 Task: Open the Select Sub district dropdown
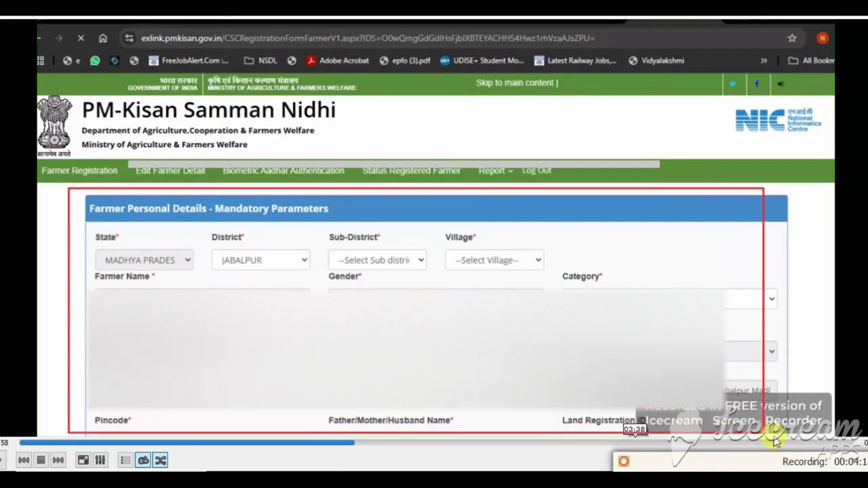coord(377,260)
